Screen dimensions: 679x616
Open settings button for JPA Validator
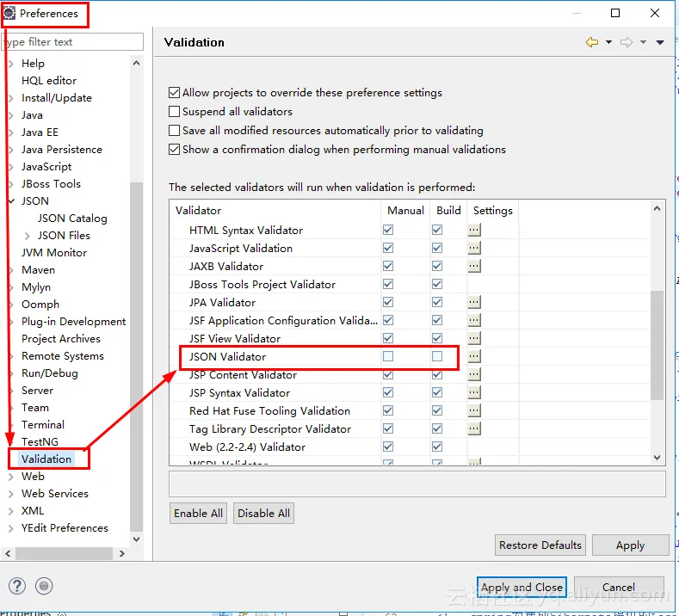click(474, 302)
